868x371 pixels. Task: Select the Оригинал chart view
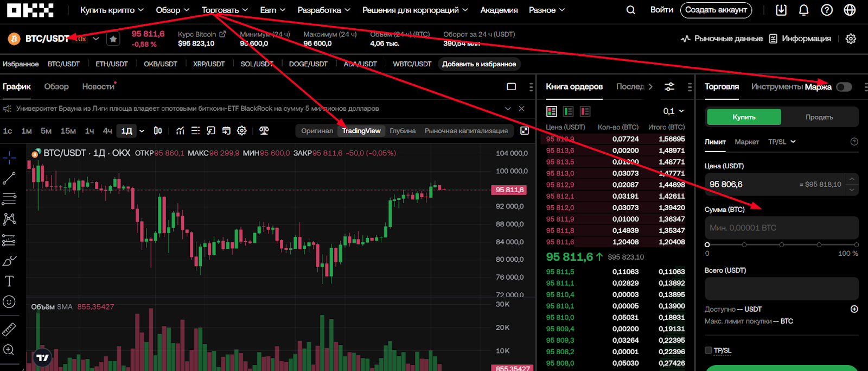pyautogui.click(x=317, y=131)
